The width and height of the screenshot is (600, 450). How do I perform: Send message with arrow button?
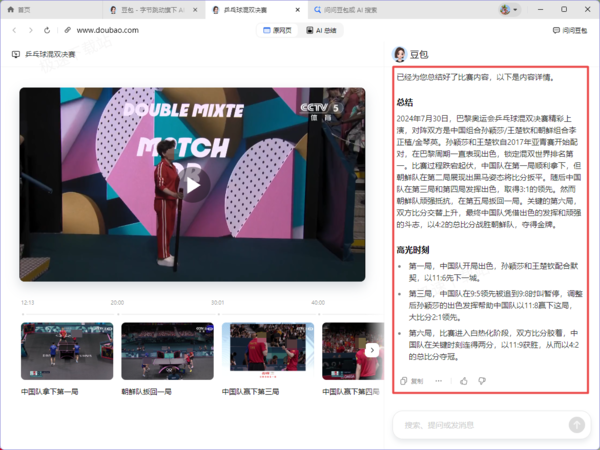577,425
